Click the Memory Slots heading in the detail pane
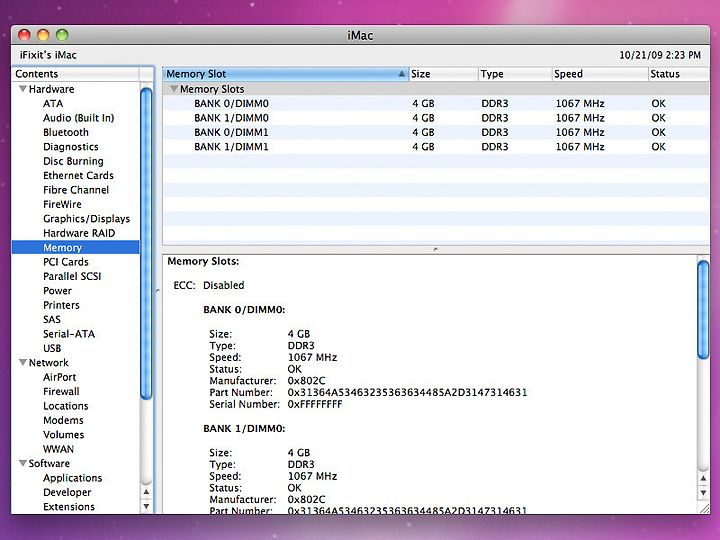720x540 pixels. [x=203, y=261]
